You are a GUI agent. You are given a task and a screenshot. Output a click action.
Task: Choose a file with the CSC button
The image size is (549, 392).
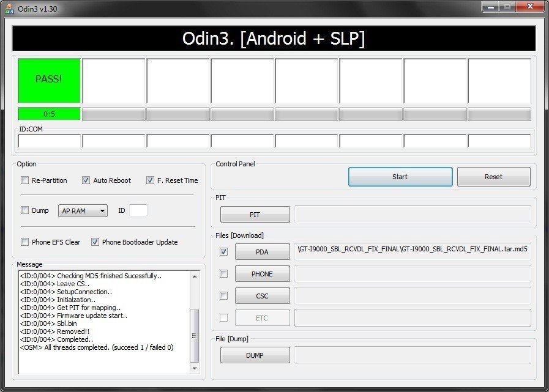pyautogui.click(x=262, y=296)
